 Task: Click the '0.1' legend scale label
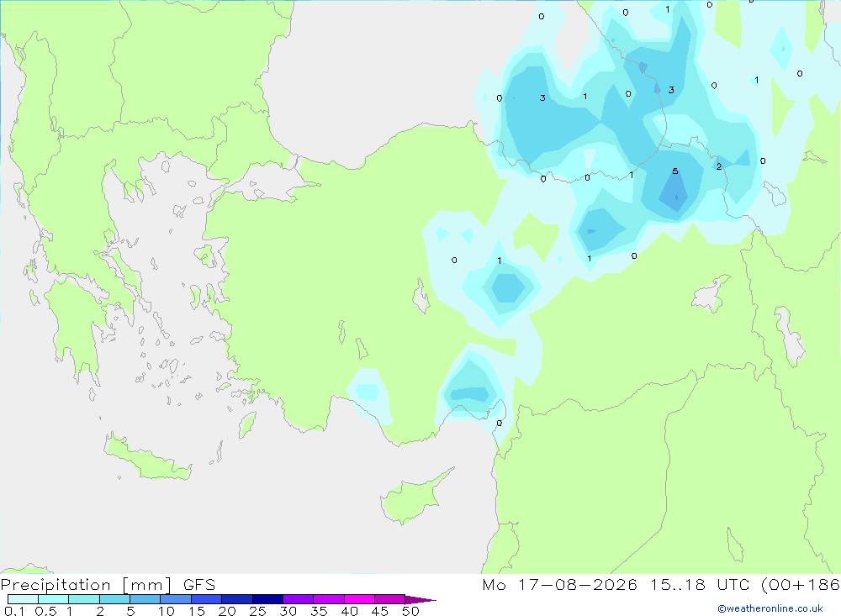point(14,611)
